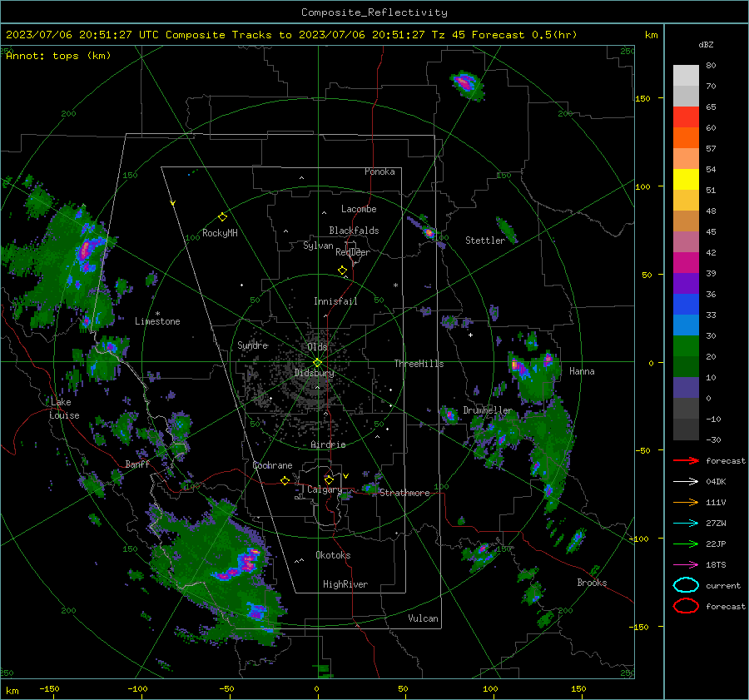This screenshot has height=700, width=749.
Task: Select the 54 dBZ yellow swatch
Action: point(686,179)
